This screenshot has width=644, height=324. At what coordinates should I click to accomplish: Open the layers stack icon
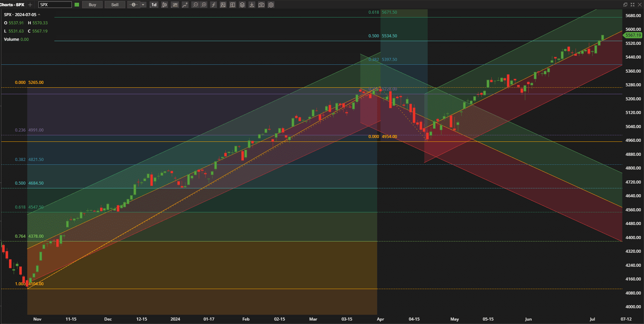pos(242,5)
